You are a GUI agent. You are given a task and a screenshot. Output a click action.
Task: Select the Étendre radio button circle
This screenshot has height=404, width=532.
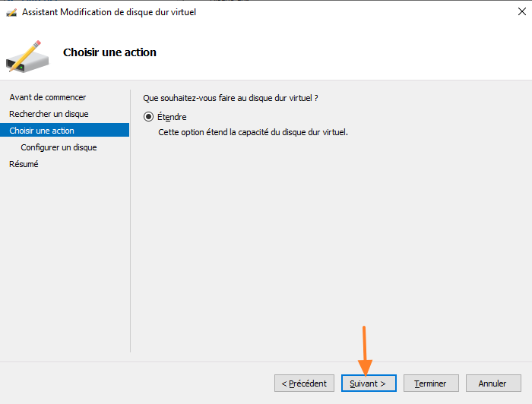click(148, 117)
